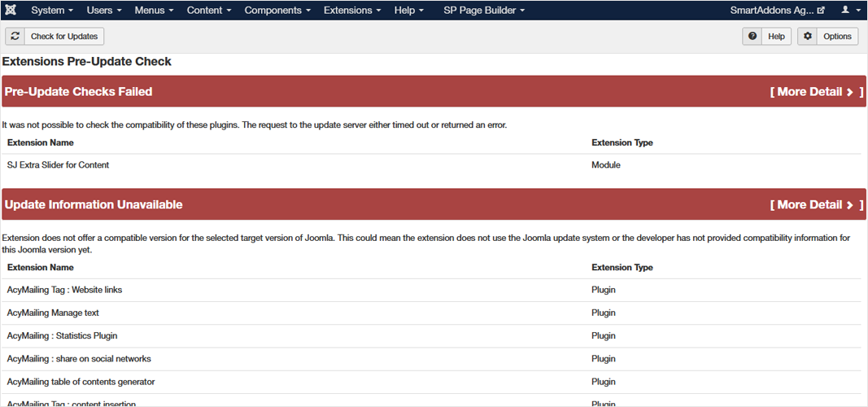Screen dimensions: 868x407
Task: Click Plugin type for share on social networks
Action: (604, 359)
